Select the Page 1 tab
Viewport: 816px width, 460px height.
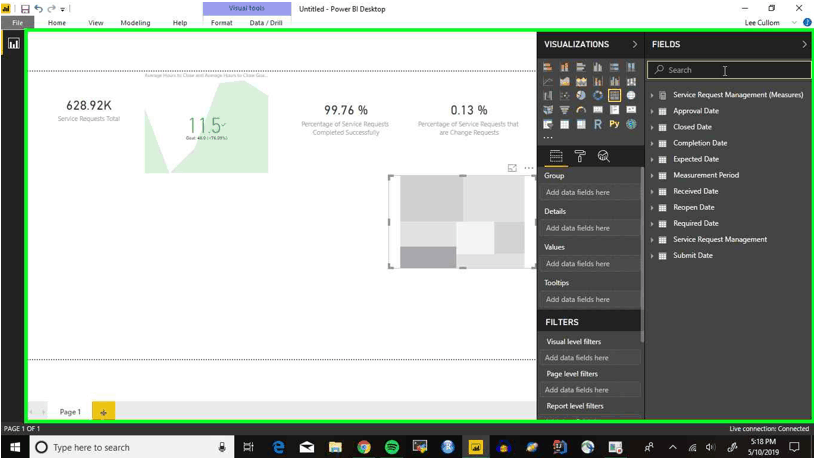70,412
